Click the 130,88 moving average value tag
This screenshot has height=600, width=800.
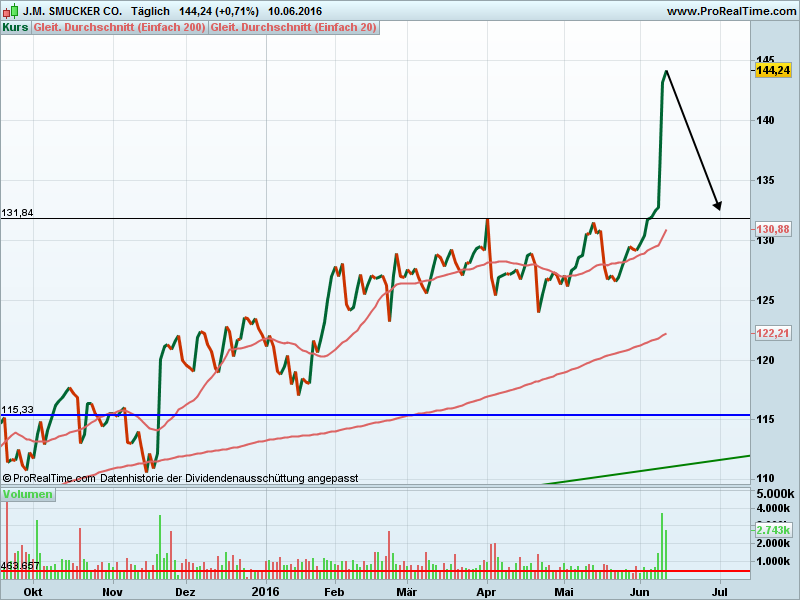[x=773, y=229]
